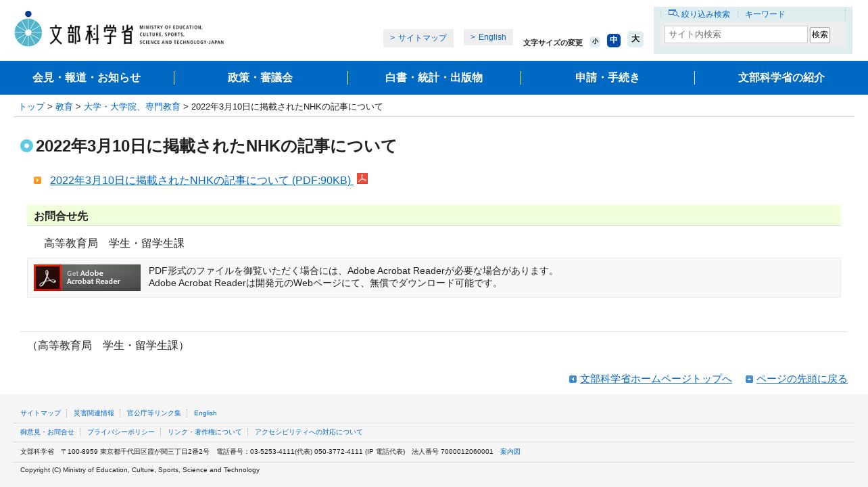Set font size to medium (中)
The image size is (868, 487).
[x=614, y=41]
